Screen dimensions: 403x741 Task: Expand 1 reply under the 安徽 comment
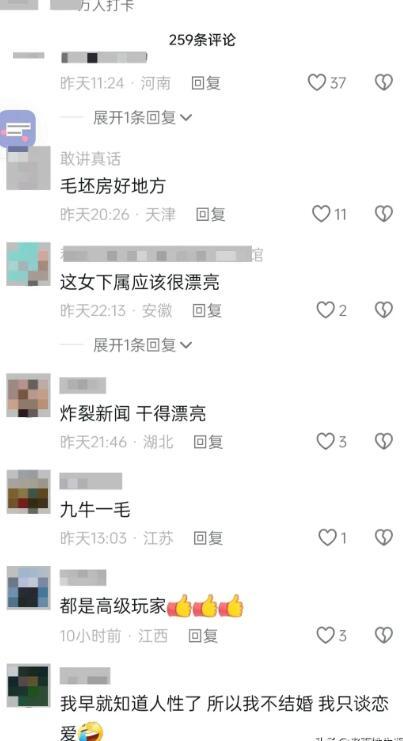click(x=142, y=345)
